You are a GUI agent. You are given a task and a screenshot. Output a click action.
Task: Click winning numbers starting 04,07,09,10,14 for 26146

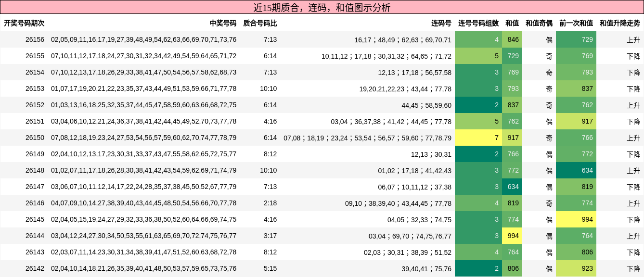click(x=144, y=203)
